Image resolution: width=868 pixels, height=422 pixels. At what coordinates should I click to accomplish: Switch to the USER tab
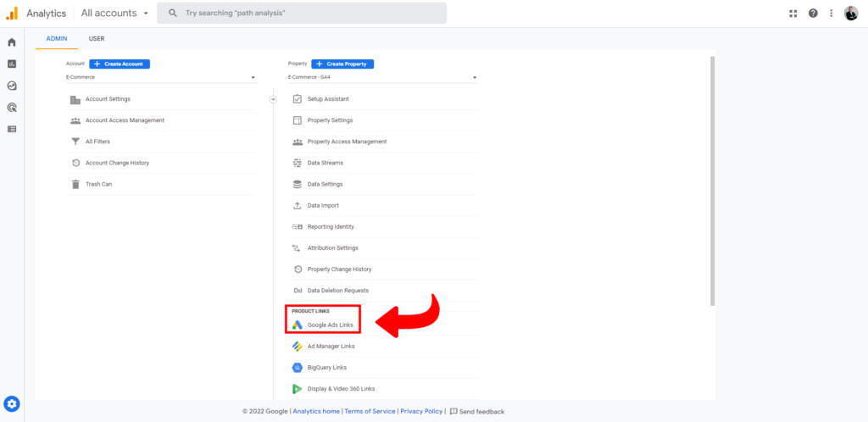(x=97, y=39)
